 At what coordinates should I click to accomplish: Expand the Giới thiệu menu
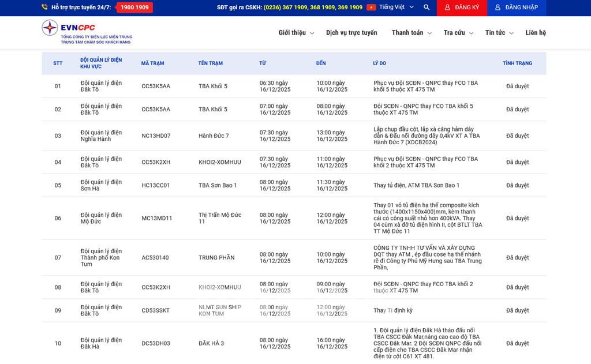pyautogui.click(x=296, y=33)
